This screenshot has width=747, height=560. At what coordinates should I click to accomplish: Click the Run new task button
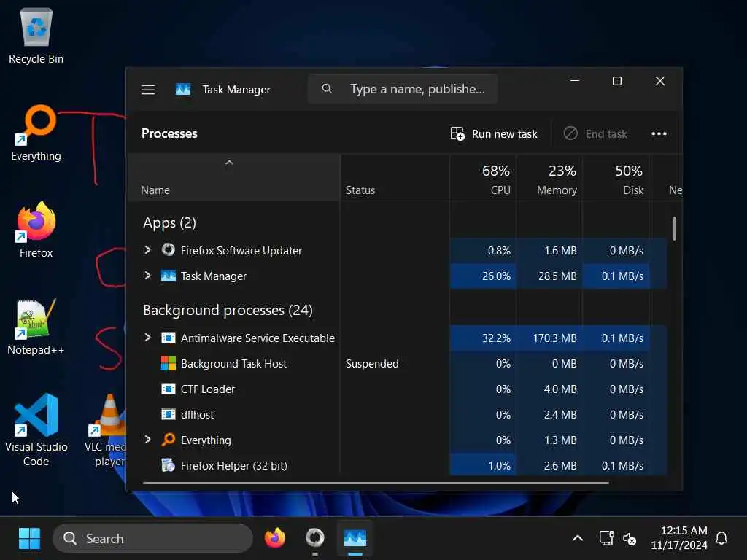coord(494,134)
